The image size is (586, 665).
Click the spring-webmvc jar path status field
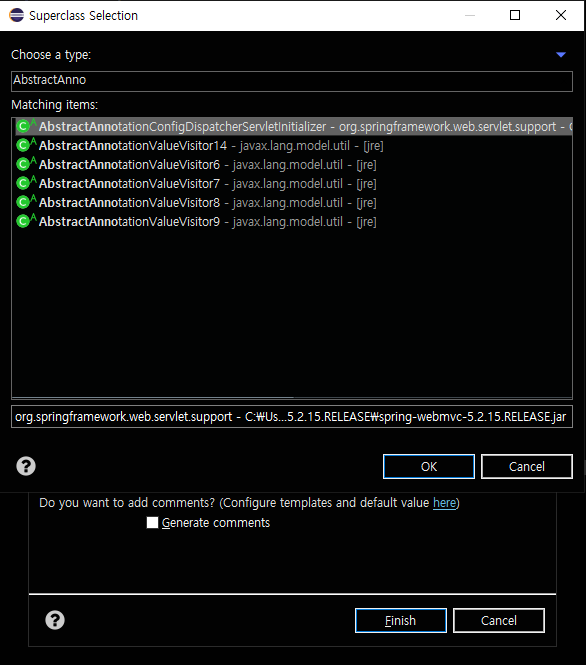(x=292, y=416)
